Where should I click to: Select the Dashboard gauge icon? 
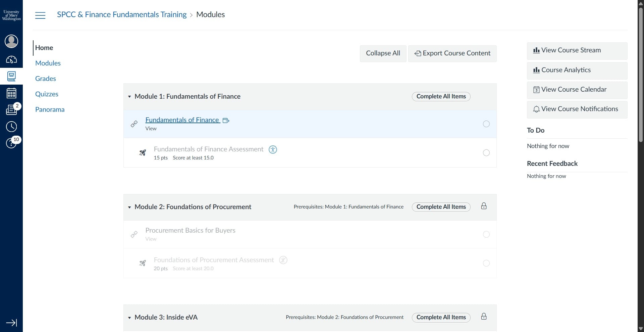(x=11, y=60)
